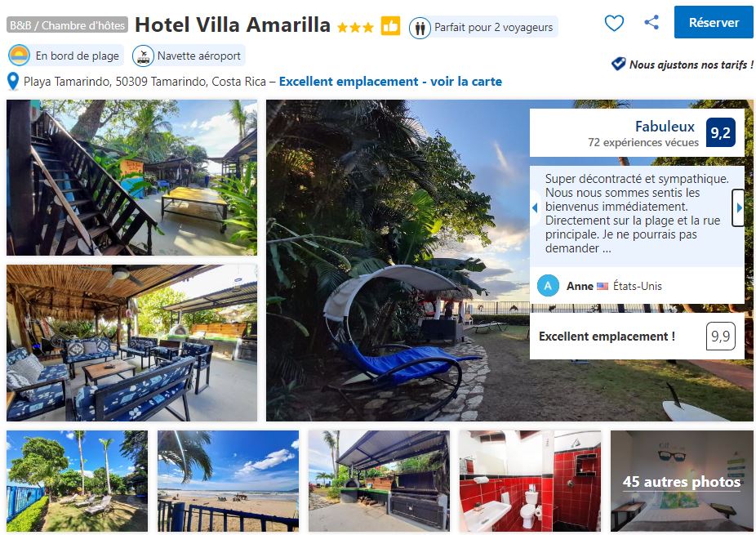
Task: Save property with the heart icon
Action: click(x=614, y=23)
